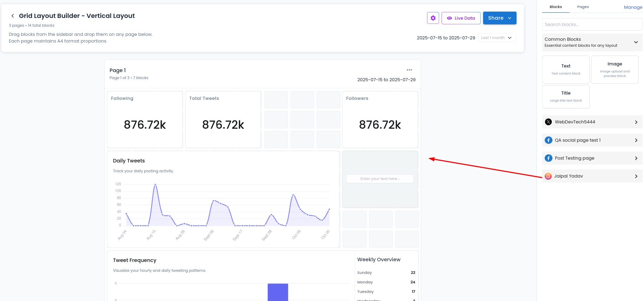Open the Last 1 month date range dropdown
Viewport: 644px width, 301px height.
pos(497,38)
